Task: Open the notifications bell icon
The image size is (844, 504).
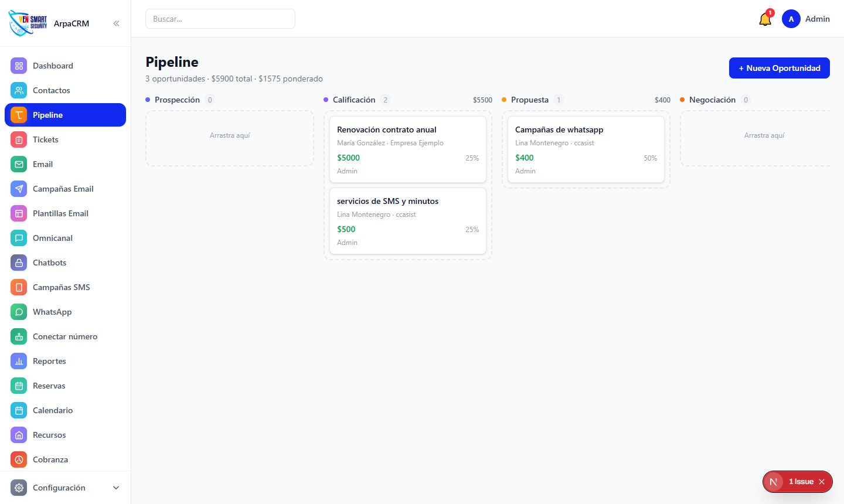Action: click(x=765, y=19)
